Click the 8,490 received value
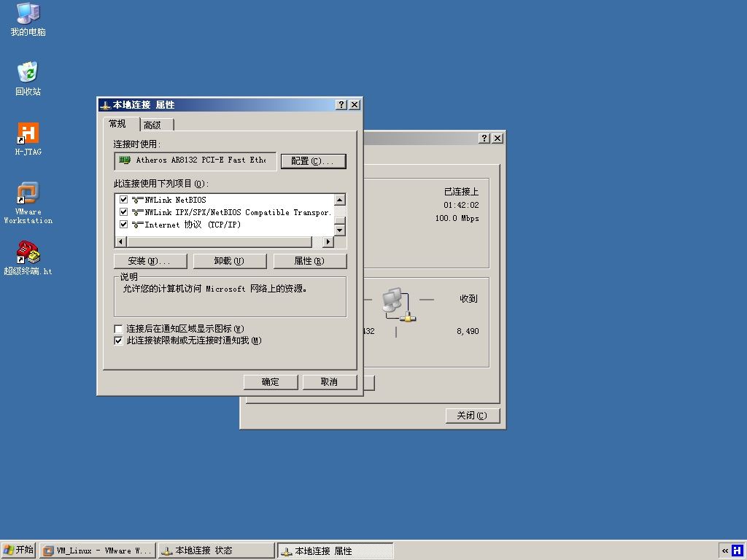747x560 pixels. click(468, 331)
